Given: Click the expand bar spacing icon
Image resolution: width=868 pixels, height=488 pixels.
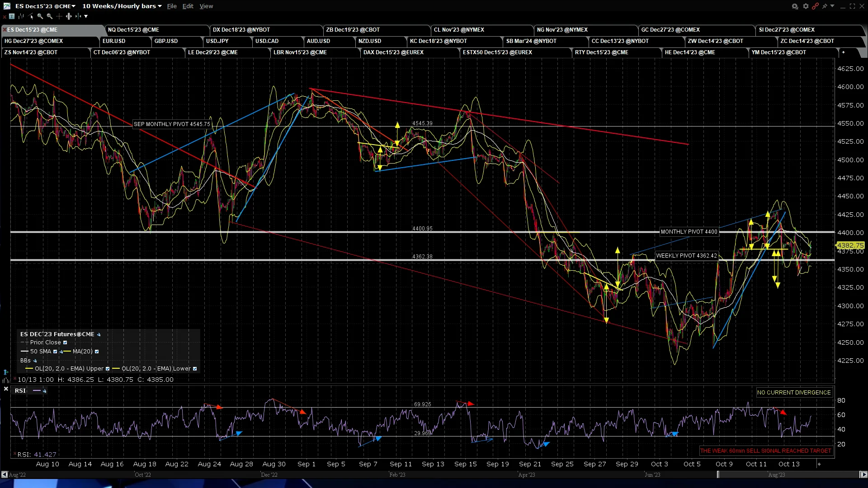Looking at the screenshot, I should pos(69,16).
